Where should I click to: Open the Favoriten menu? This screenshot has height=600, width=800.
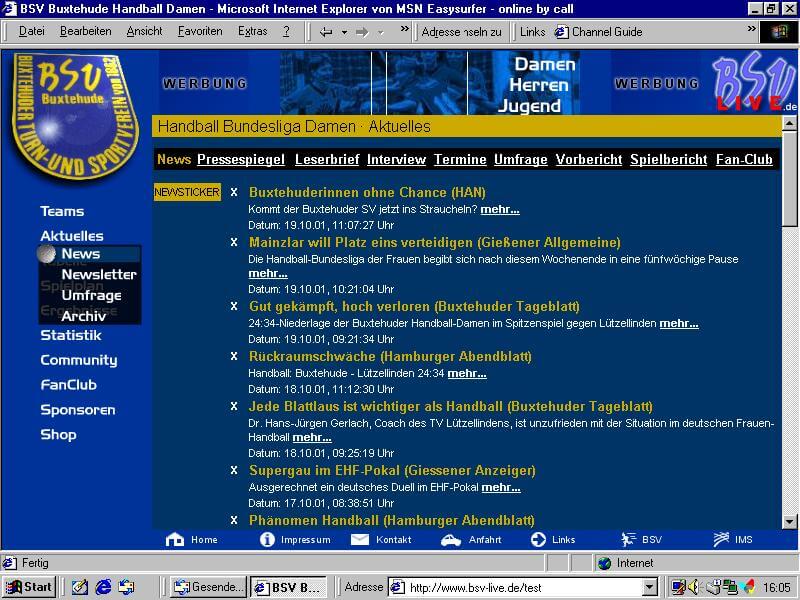(200, 32)
